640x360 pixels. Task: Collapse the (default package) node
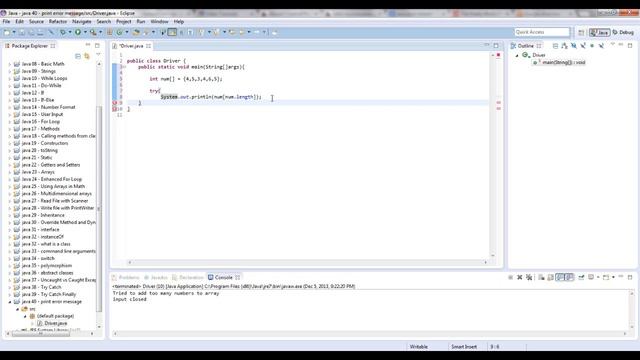[25, 316]
